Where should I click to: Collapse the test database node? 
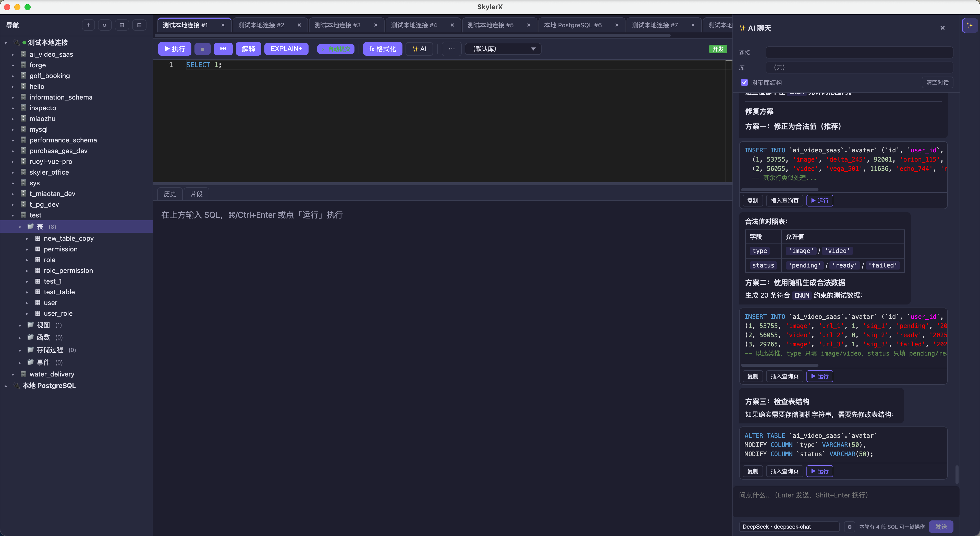point(13,215)
